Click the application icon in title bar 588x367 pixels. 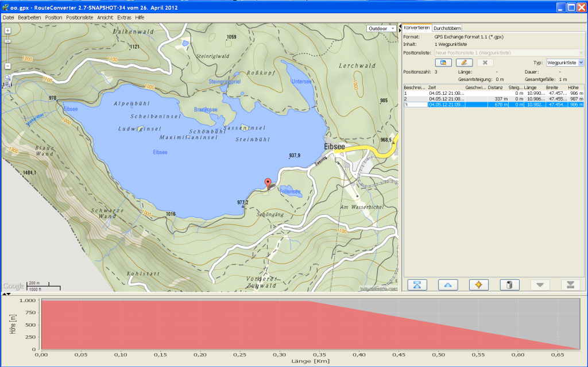click(5, 7)
